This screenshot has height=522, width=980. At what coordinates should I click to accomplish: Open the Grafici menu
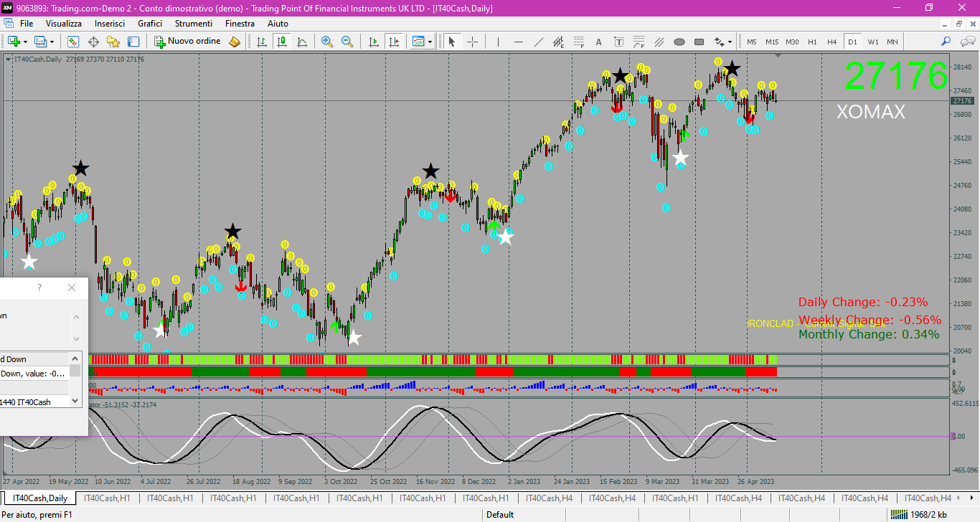pyautogui.click(x=150, y=23)
